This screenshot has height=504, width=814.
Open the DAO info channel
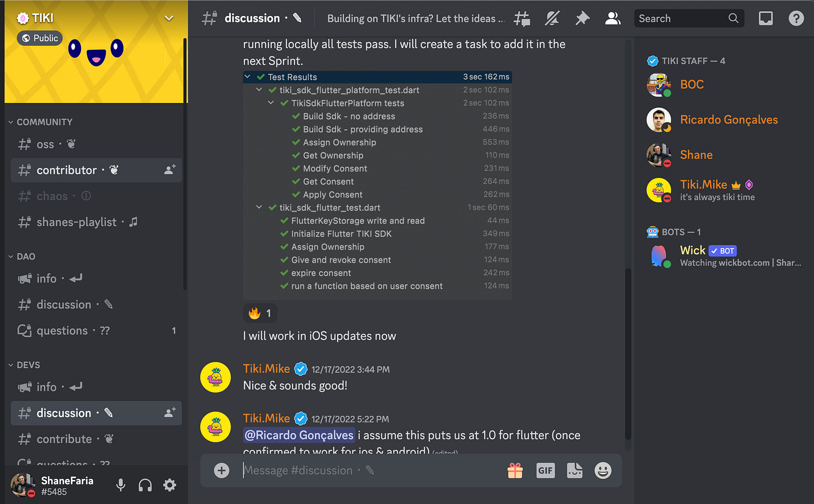coord(96,278)
